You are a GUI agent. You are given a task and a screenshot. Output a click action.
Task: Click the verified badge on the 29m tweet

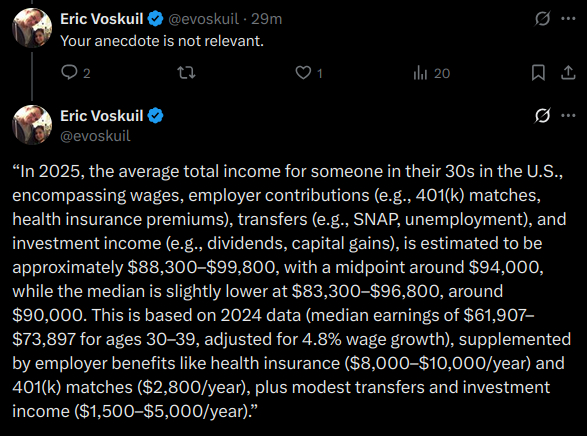155,19
